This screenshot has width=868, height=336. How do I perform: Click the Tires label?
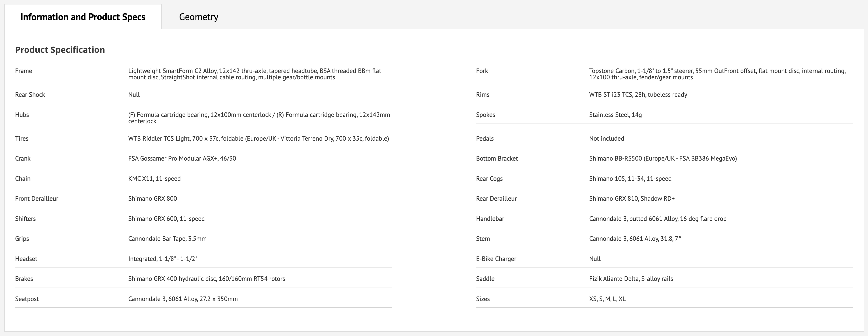[22, 139]
